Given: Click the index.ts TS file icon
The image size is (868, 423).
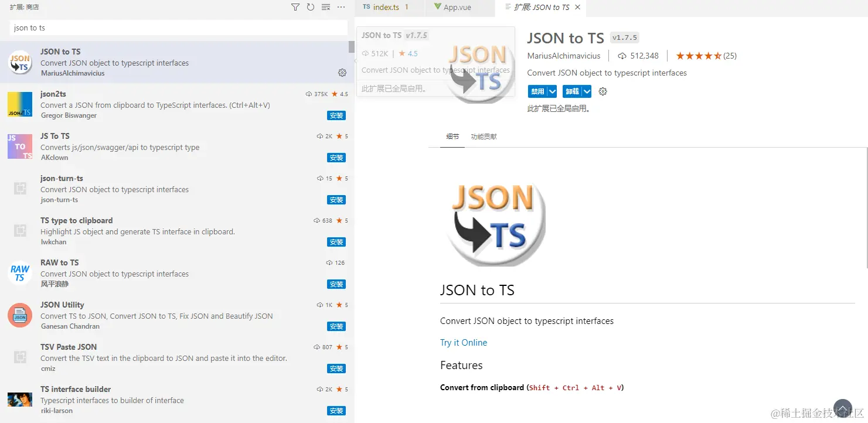Looking at the screenshot, I should (366, 7).
